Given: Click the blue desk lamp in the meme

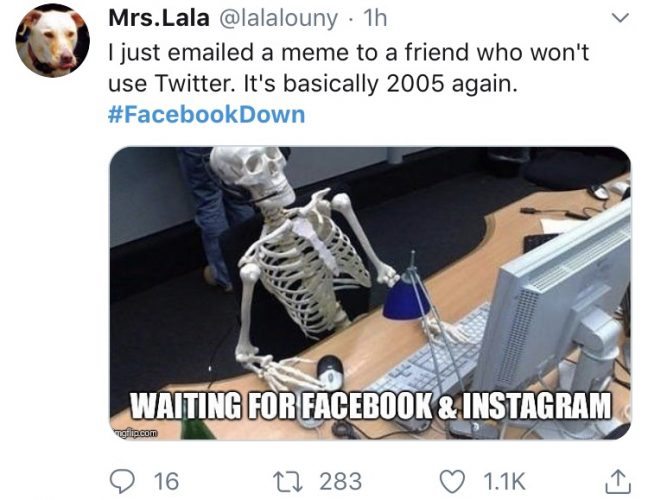Looking at the screenshot, I should [x=407, y=298].
